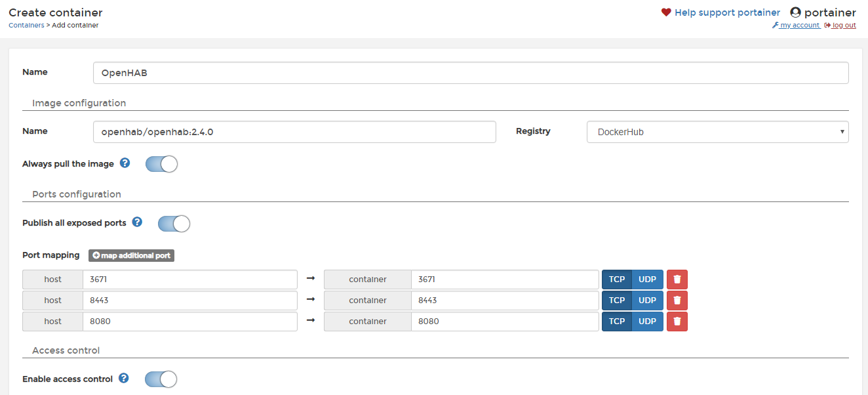The width and height of the screenshot is (868, 395).
Task: Click the portainer user avatar icon
Action: coord(796,12)
